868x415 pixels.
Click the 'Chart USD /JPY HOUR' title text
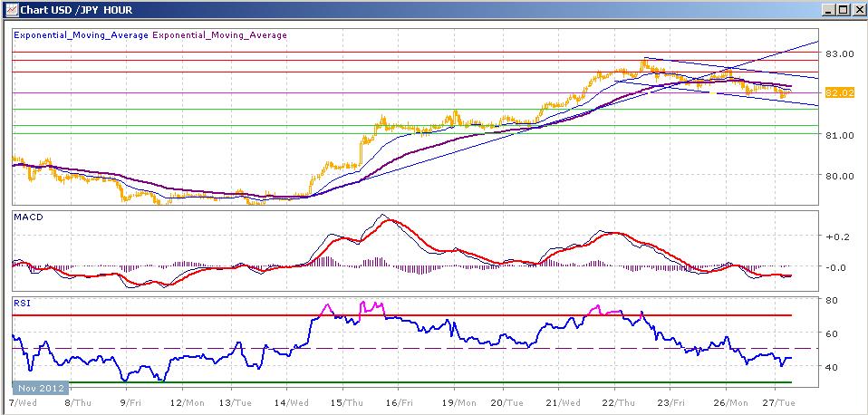(76, 10)
